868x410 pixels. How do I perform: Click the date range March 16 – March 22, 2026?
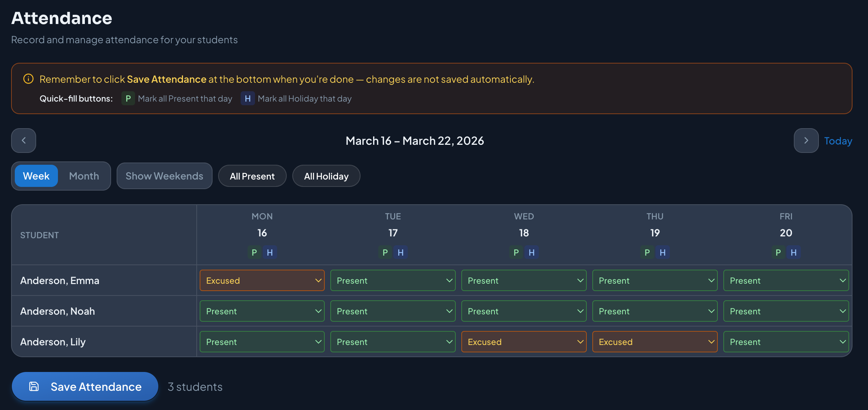click(x=415, y=141)
